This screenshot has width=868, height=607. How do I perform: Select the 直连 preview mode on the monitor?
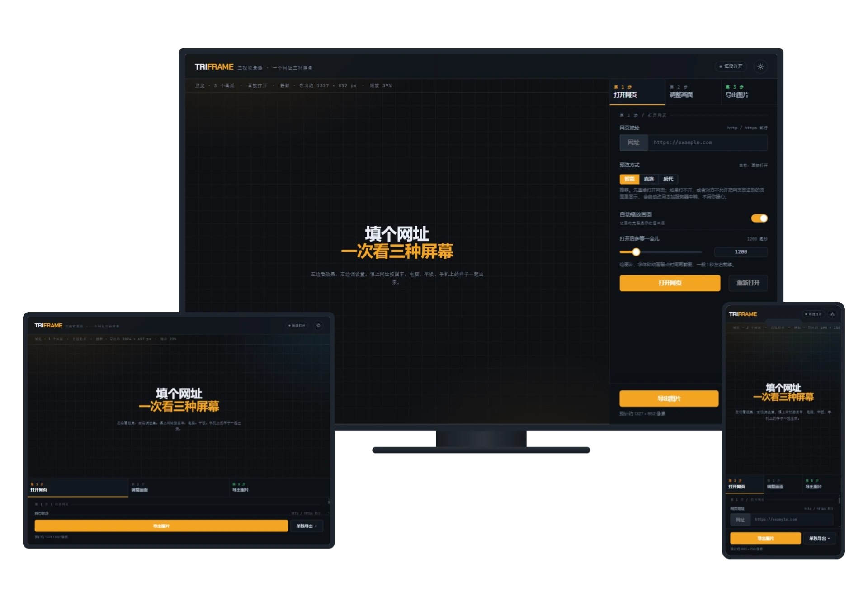coord(649,179)
